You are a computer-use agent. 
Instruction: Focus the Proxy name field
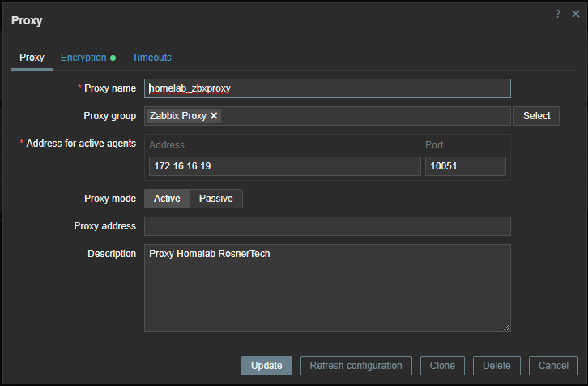click(327, 88)
